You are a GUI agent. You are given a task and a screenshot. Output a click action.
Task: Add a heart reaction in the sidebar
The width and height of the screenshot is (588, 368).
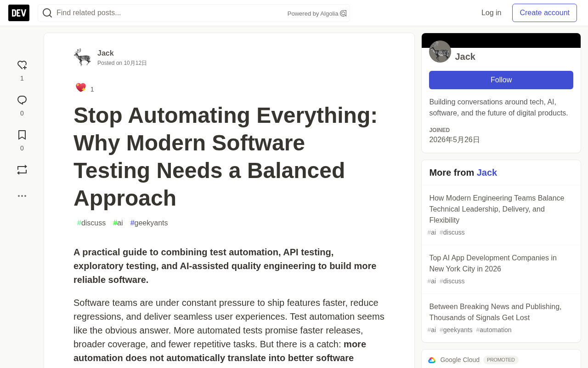22,65
